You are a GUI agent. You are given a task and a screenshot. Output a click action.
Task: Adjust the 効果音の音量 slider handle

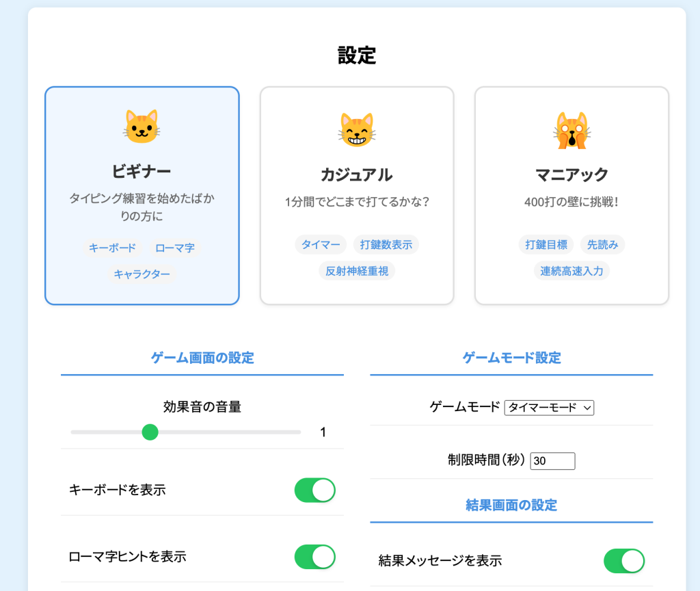[x=150, y=432]
